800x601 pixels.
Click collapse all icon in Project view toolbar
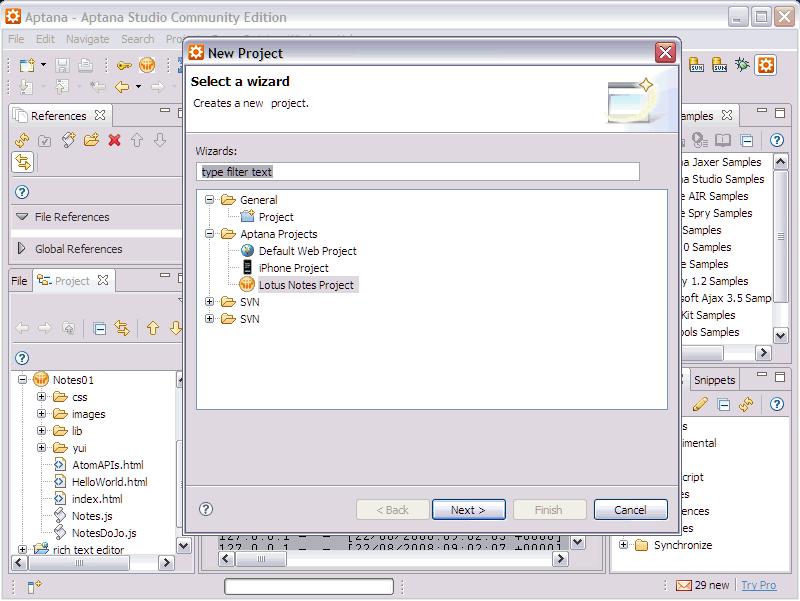[99, 329]
